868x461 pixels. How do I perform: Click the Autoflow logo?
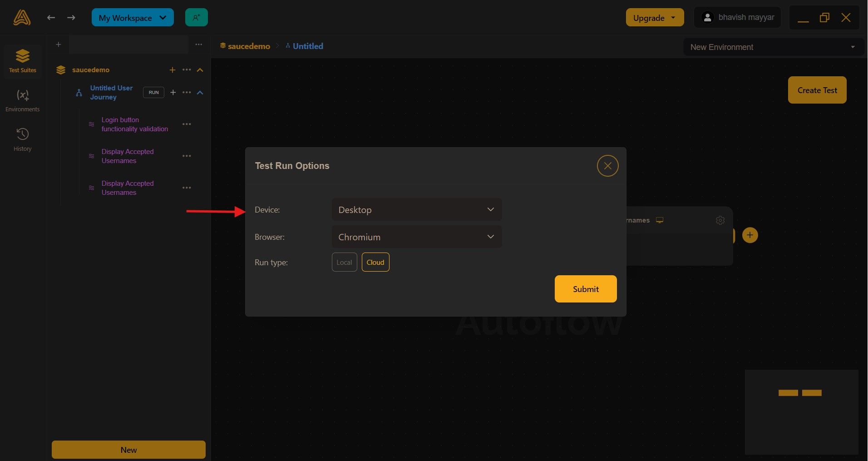(x=21, y=17)
